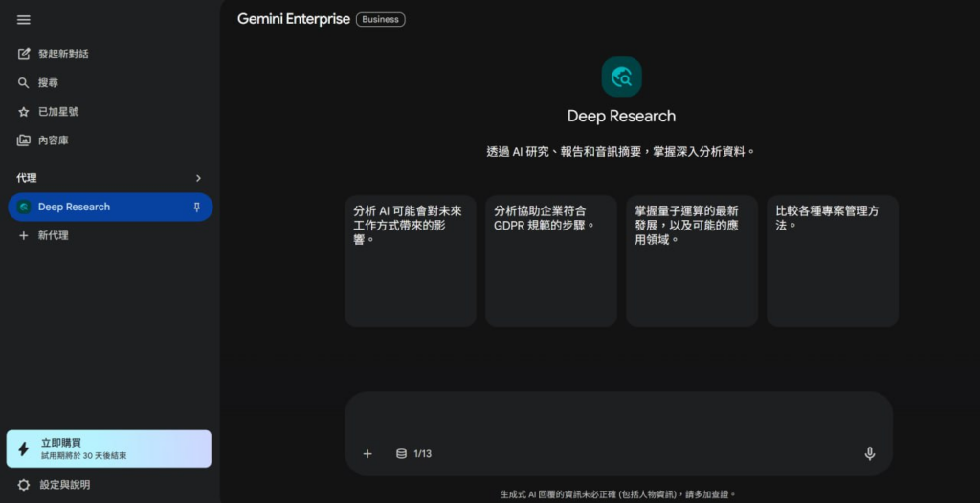This screenshot has width=980, height=503.
Task: Click the Buy Now (立即購買) banner
Action: pos(109,448)
